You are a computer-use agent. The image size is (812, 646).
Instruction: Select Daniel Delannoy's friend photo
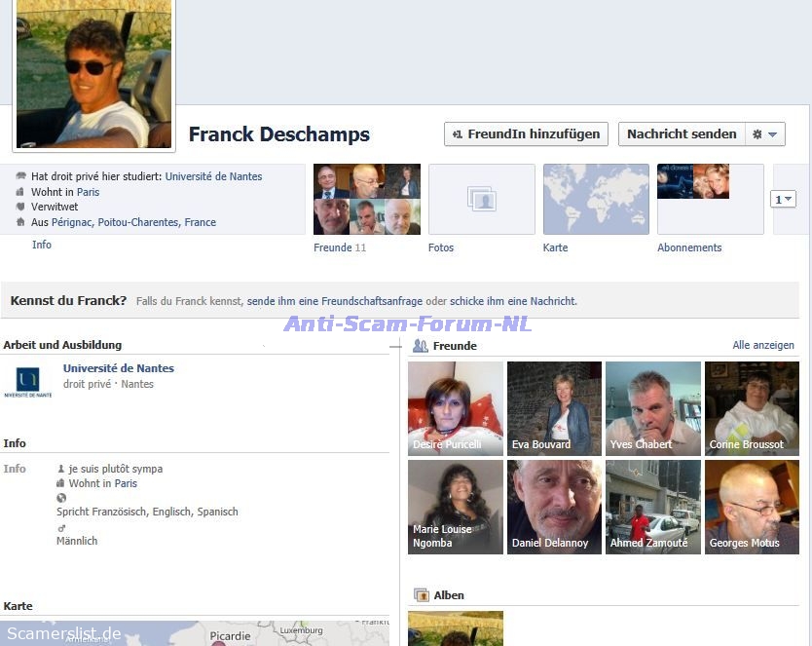tap(554, 507)
